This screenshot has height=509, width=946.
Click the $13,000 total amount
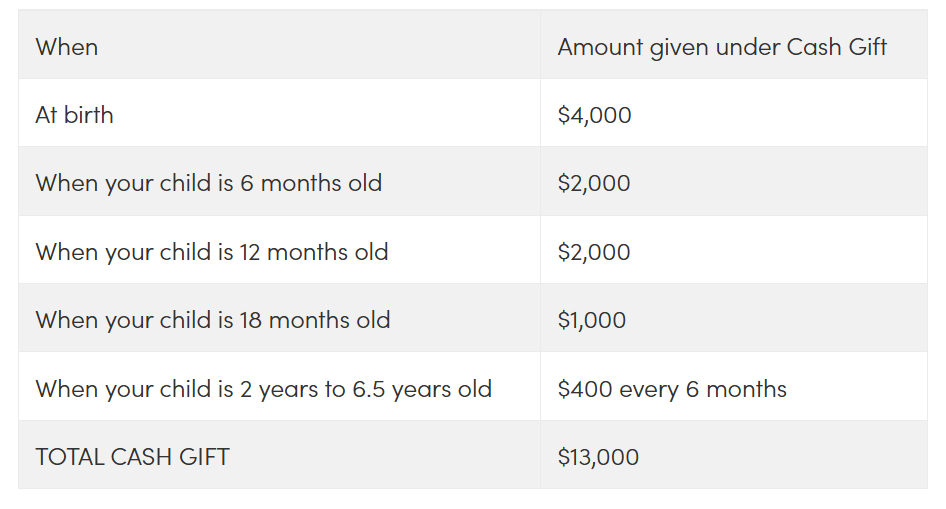click(598, 457)
